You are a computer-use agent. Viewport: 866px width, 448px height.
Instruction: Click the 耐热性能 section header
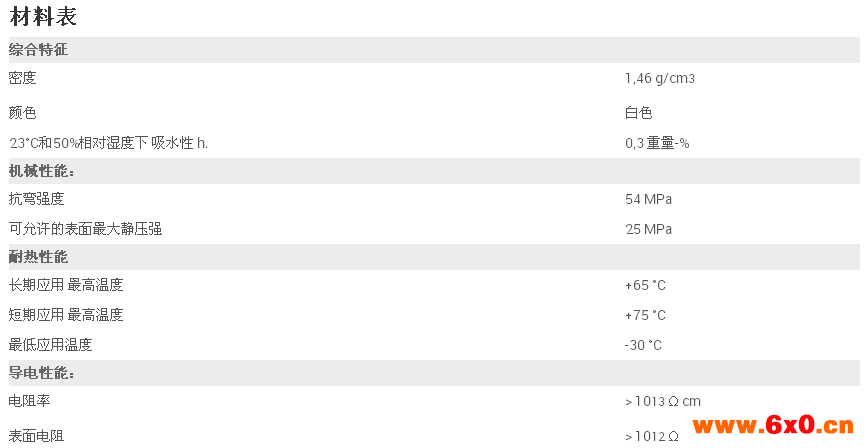coord(38,257)
